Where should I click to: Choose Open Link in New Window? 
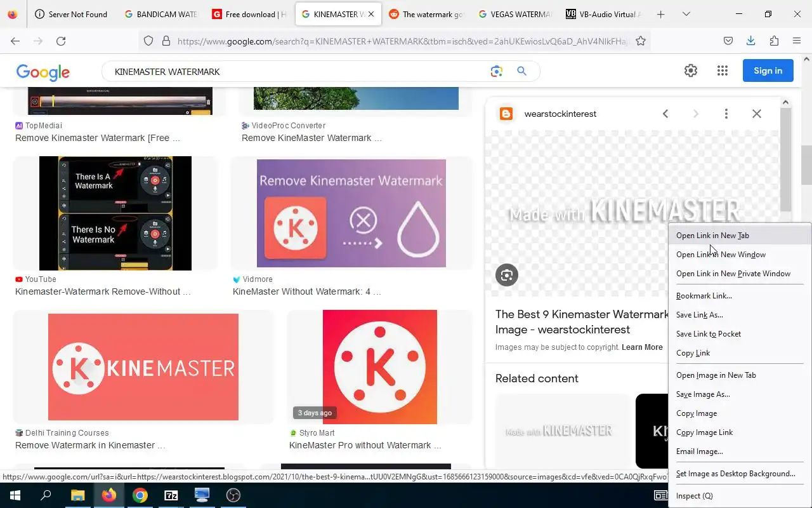[740, 255]
